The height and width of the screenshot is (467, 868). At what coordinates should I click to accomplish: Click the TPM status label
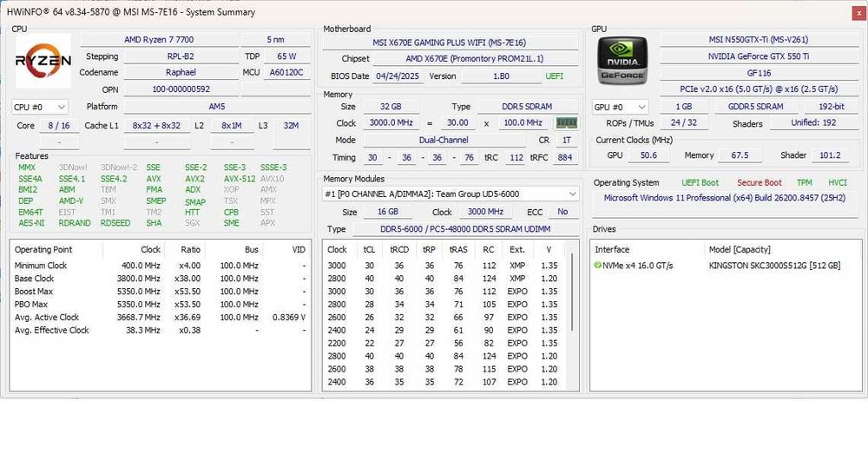(x=805, y=182)
